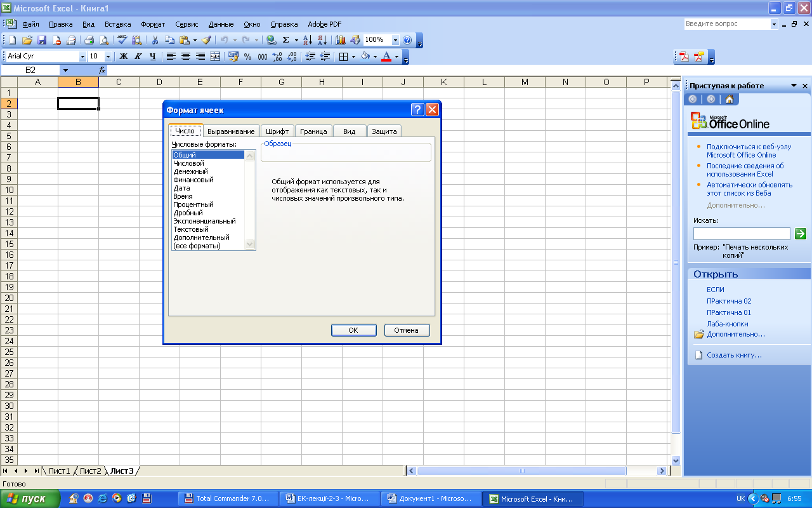The image size is (812, 508).
Task: Click the blue Help question mark icon
Action: 407,40
